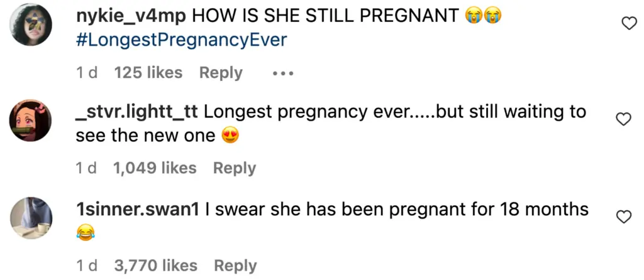
Task: View the 3,770 likes list
Action: point(155,266)
